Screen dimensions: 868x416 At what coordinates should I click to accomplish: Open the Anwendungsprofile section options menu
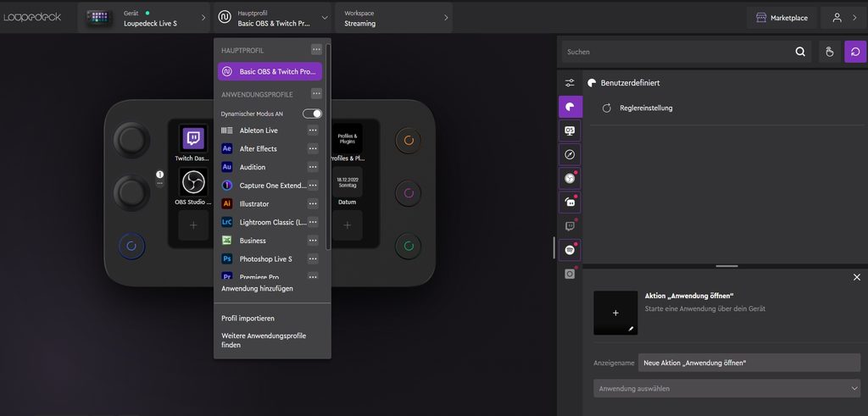point(316,93)
